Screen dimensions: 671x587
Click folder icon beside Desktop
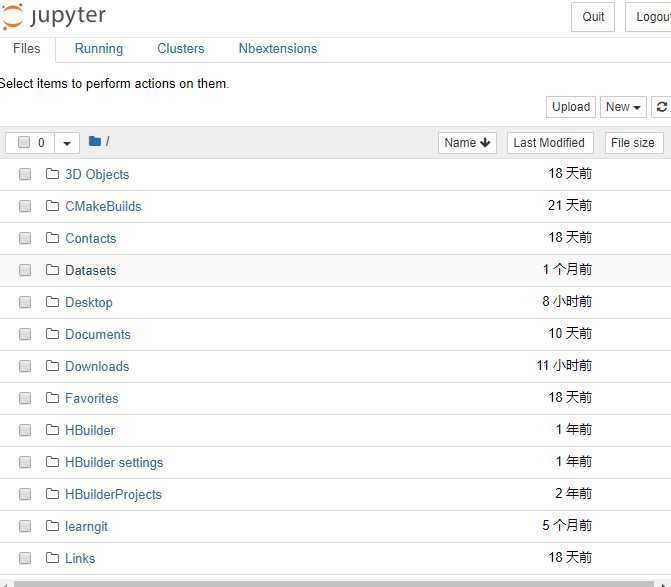click(52, 302)
